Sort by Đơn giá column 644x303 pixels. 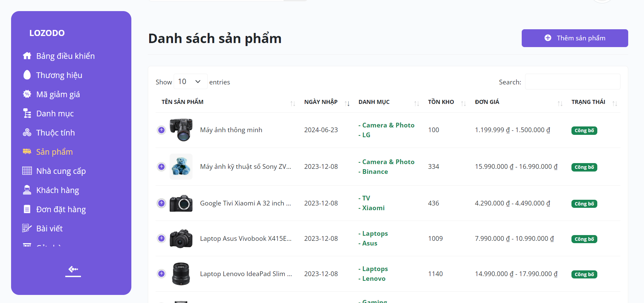click(518, 102)
